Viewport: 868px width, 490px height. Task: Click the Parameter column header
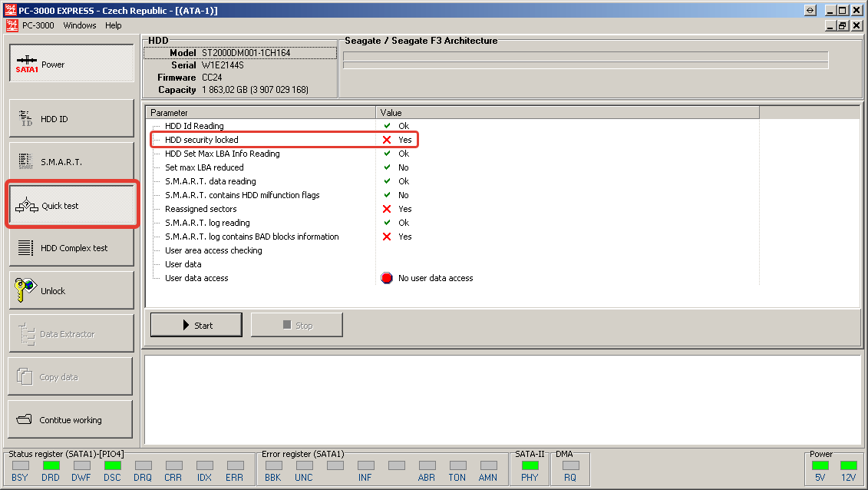coord(261,112)
